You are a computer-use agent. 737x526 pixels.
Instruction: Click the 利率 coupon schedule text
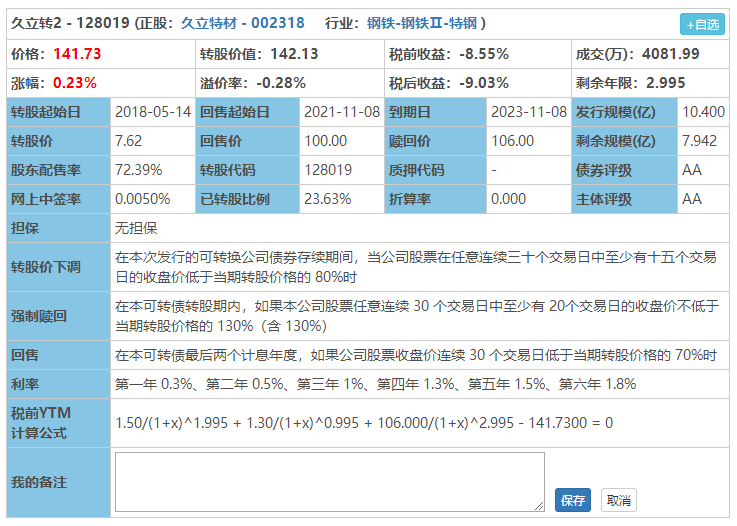point(375,384)
